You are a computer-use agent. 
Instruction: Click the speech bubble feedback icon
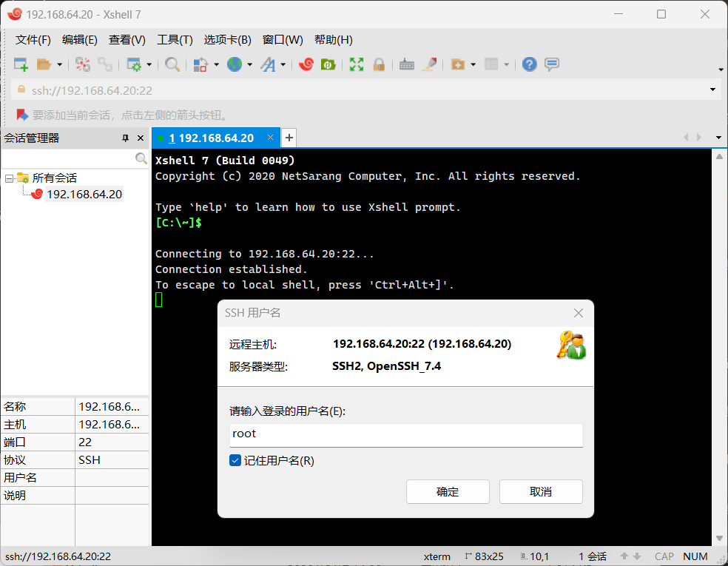tap(552, 64)
